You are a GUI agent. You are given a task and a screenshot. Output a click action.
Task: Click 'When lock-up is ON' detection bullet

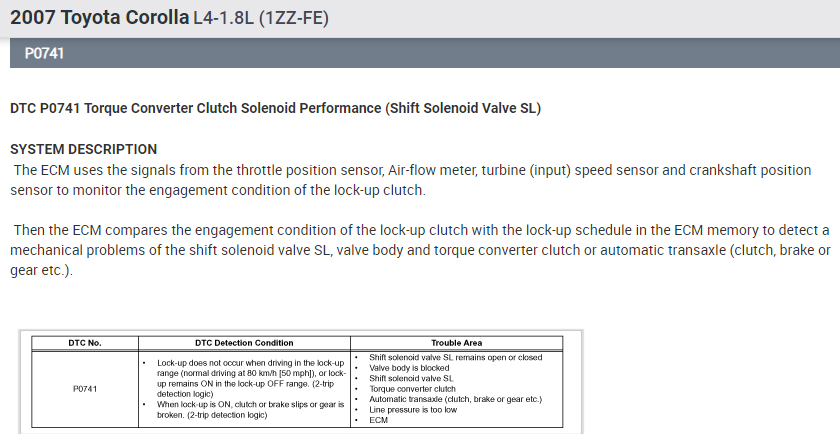250,409
